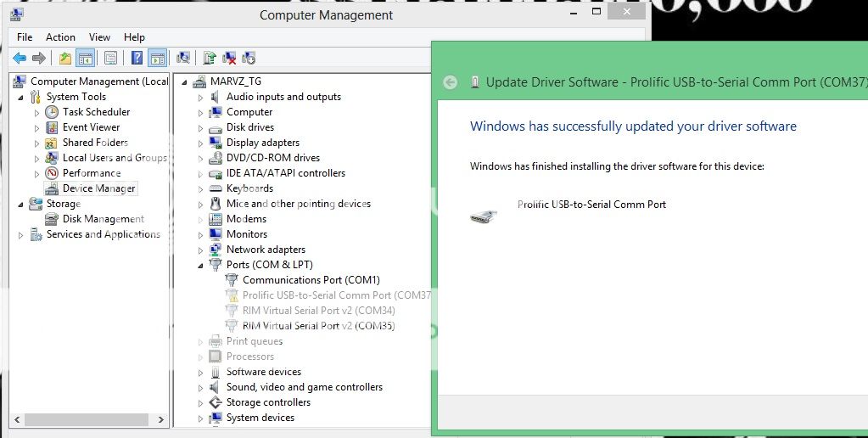Click the System devices icon
The width and height of the screenshot is (868, 438).
click(x=216, y=418)
